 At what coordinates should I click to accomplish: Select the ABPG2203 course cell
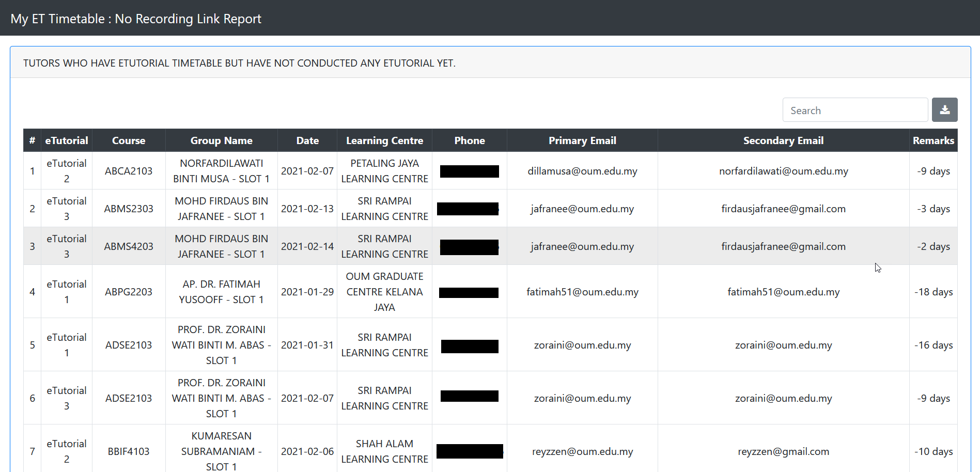129,292
